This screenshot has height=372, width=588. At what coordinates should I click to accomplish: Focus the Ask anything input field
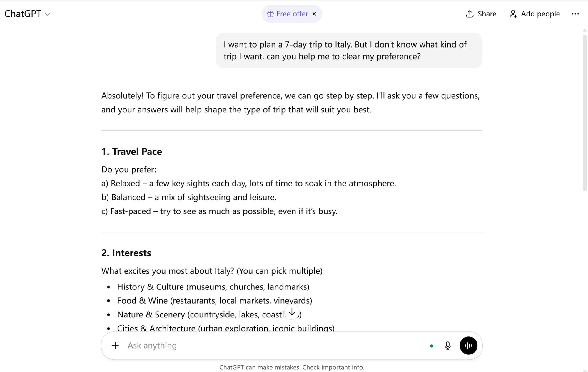point(265,346)
